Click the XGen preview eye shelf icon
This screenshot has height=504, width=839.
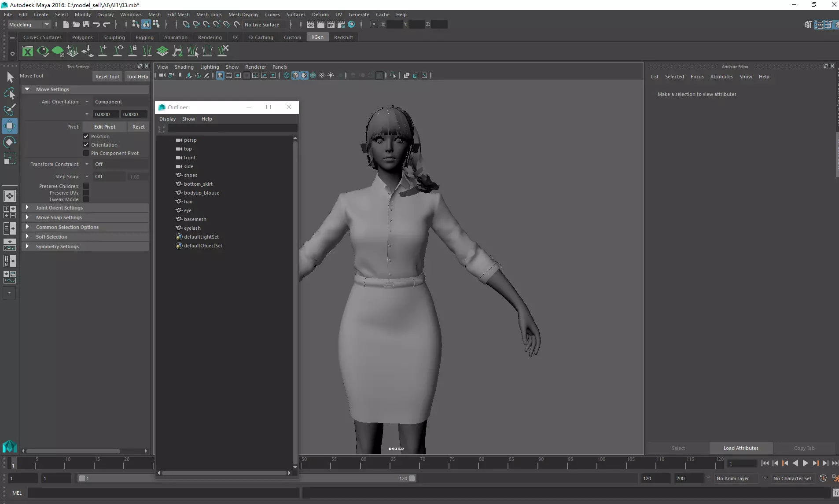[x=43, y=51]
